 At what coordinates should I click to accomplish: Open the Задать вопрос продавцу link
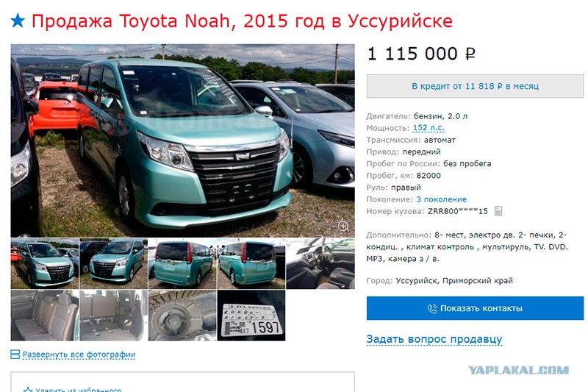pos(434,339)
